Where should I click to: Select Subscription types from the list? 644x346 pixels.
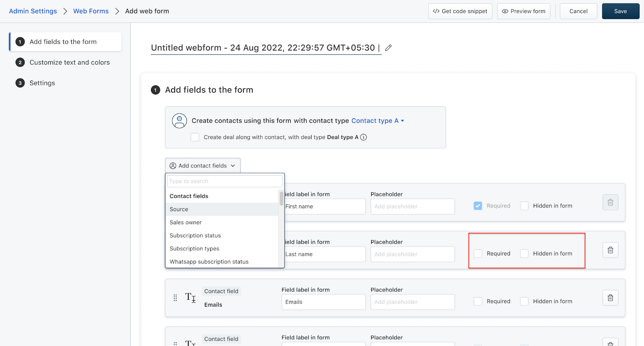coord(222,249)
